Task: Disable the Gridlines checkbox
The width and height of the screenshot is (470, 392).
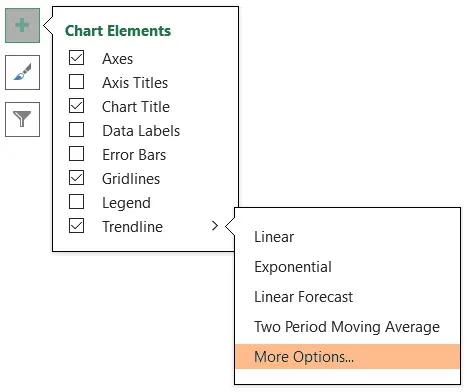Action: point(76,178)
